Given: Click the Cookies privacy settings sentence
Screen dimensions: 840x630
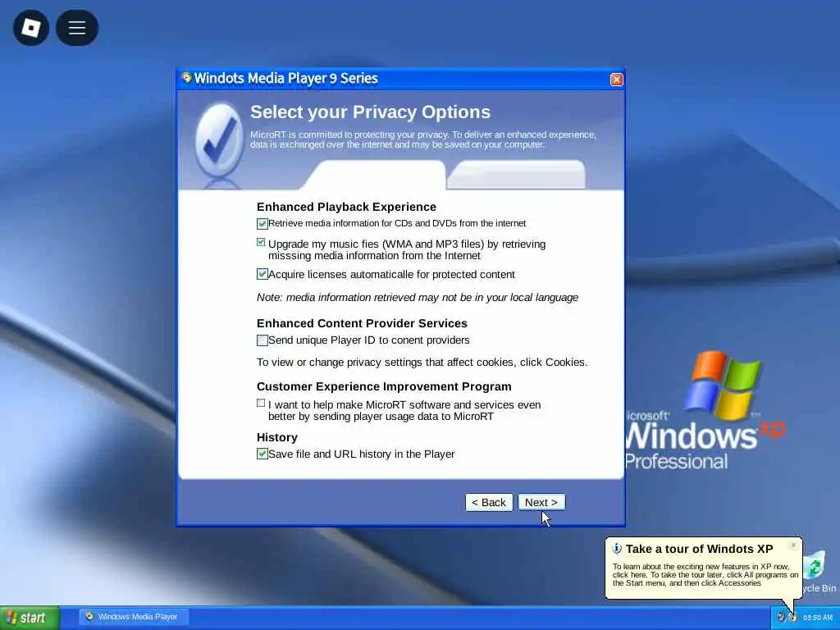Looking at the screenshot, I should [x=422, y=362].
